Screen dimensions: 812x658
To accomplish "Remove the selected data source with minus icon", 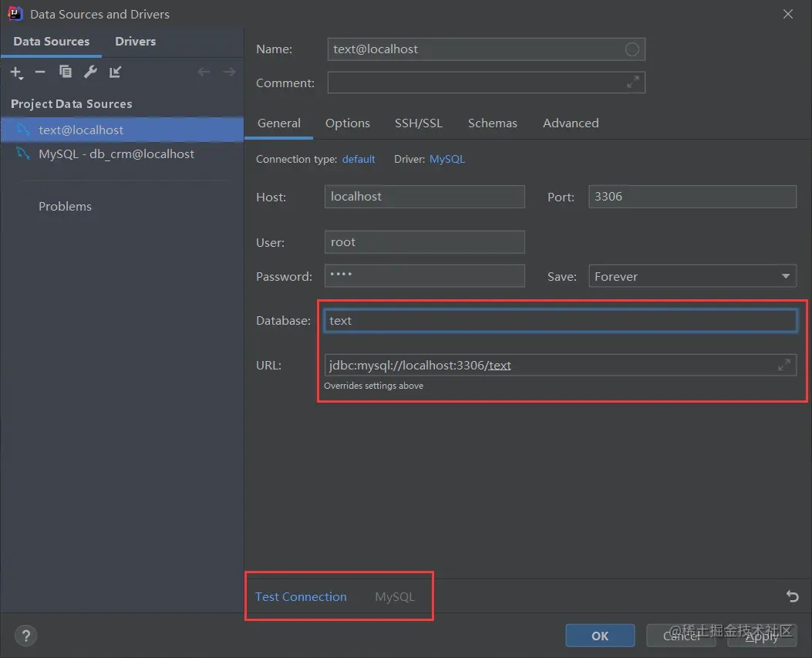I will (40, 73).
